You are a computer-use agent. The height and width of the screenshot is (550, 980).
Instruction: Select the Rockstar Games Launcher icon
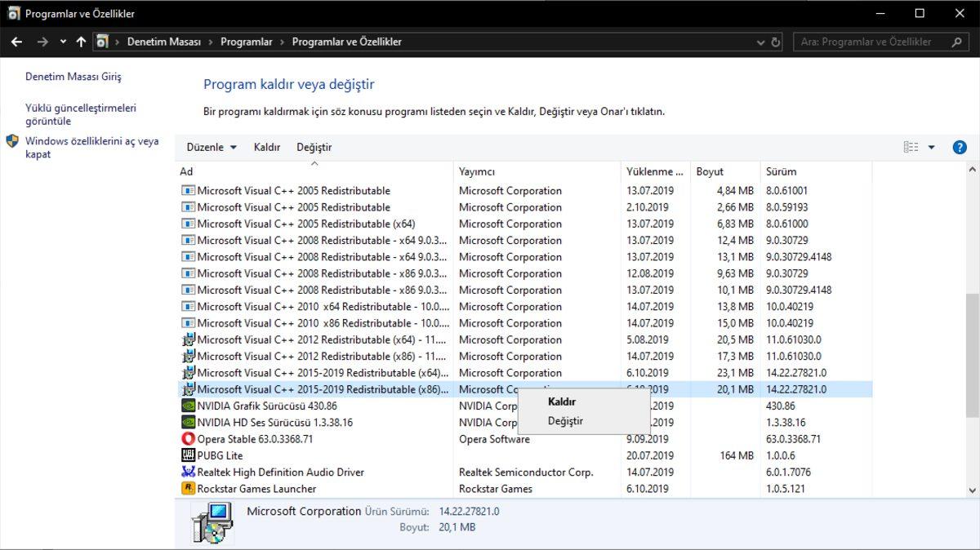tap(188, 489)
